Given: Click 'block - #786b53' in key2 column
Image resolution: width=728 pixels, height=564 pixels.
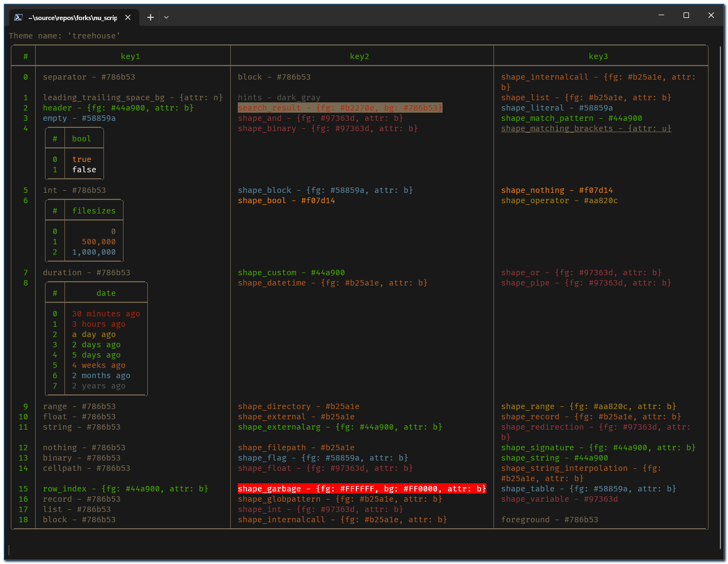Looking at the screenshot, I should (x=274, y=77).
